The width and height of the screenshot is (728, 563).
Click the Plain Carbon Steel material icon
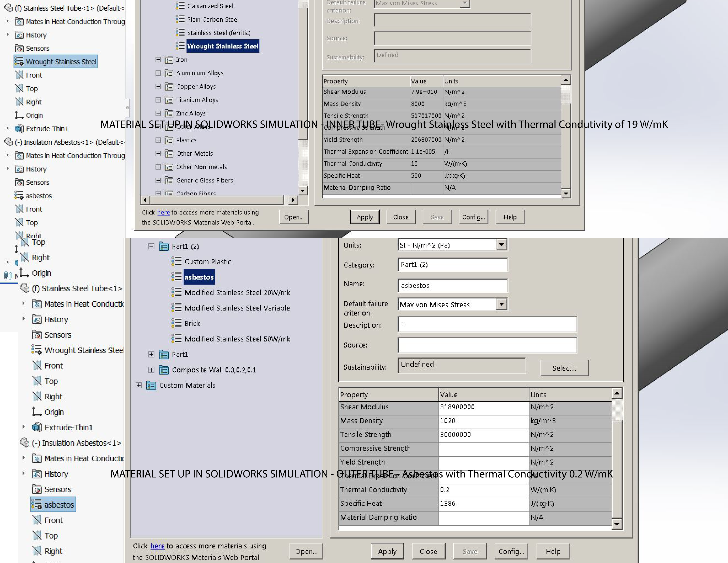point(180,19)
